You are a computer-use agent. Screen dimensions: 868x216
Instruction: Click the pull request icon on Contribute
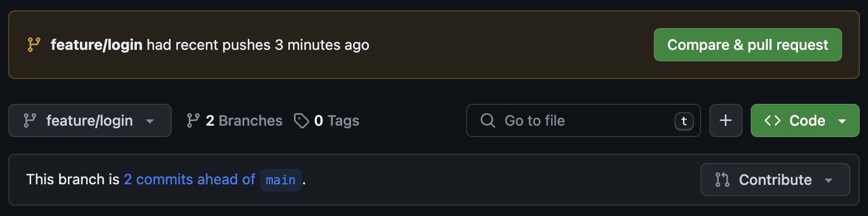coord(722,180)
